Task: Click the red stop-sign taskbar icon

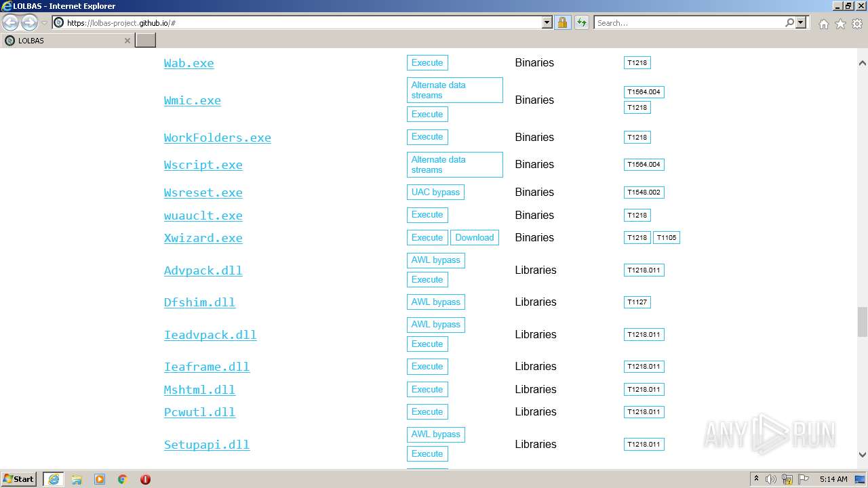Action: click(145, 479)
